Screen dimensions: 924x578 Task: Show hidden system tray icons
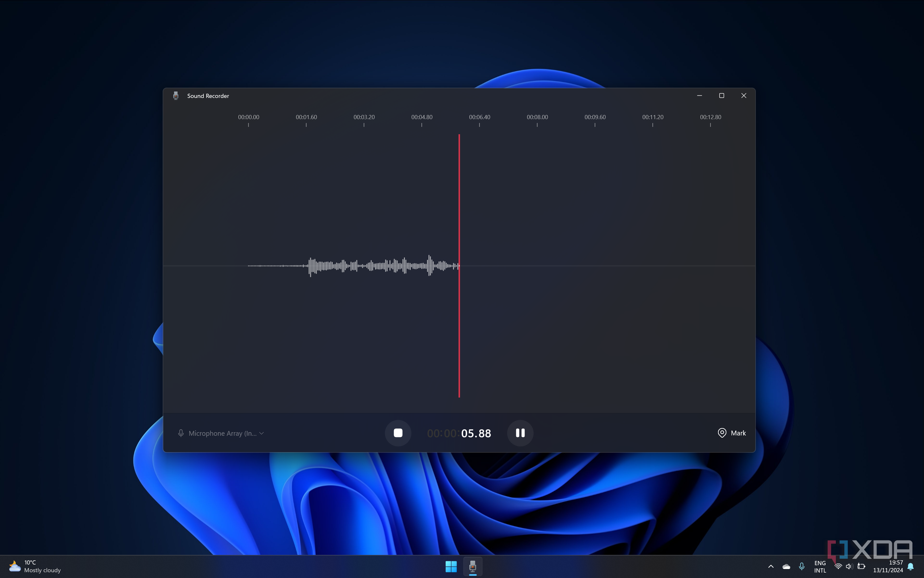[771, 566]
